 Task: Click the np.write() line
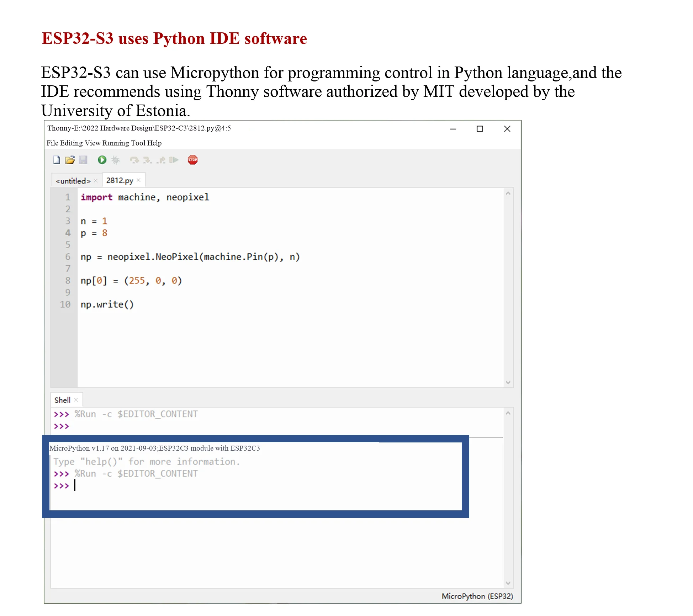pos(107,305)
